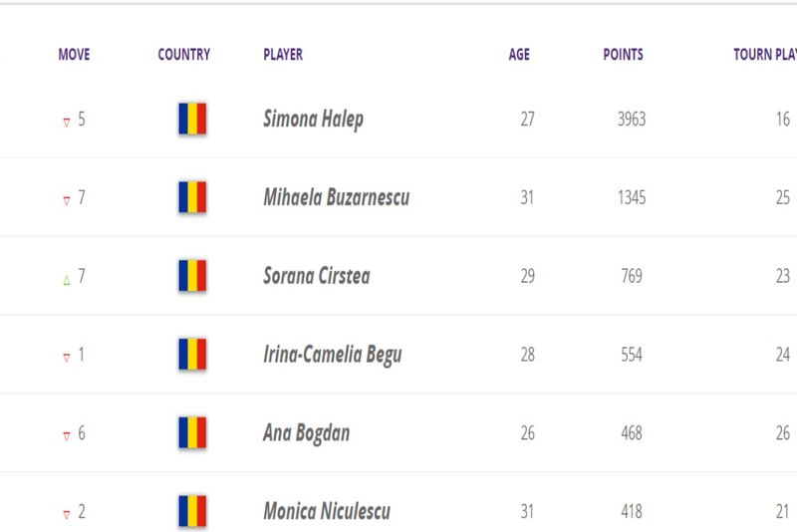Image resolution: width=797 pixels, height=532 pixels.
Task: Click Irina-Camelia Begu's country flag
Action: pos(192,355)
